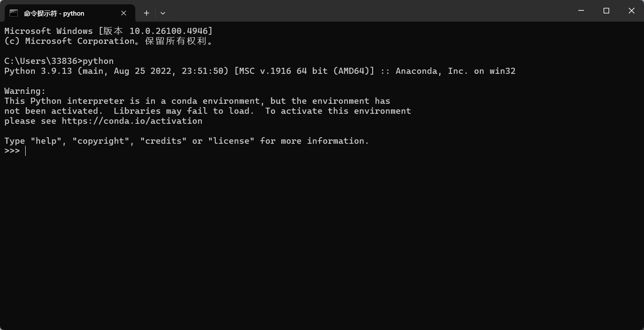Click the "Warning:" text line
Screen dimensions: 644x330
(x=25, y=91)
